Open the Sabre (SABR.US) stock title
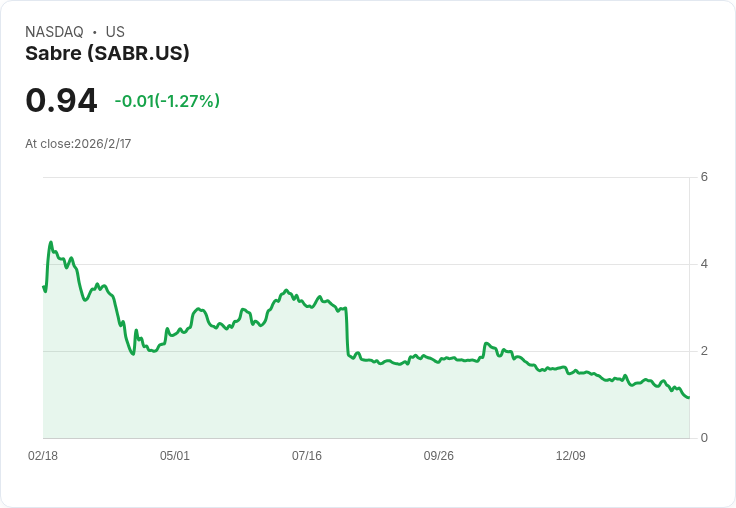Screen dimensions: 736x508 [x=107, y=53]
